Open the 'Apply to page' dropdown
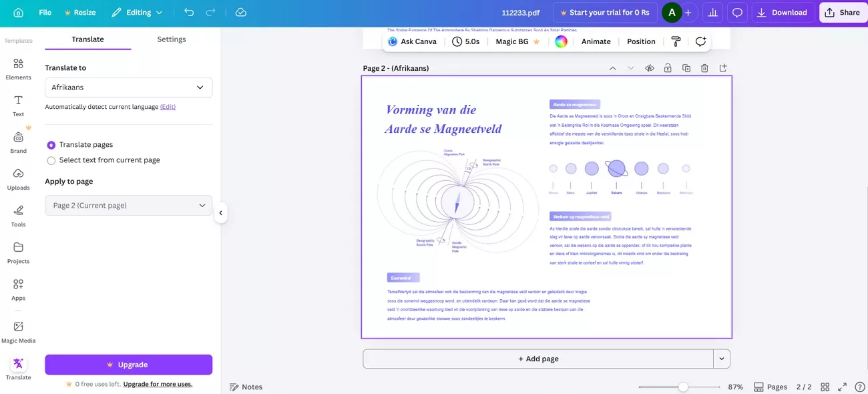This screenshot has width=868, height=394. coord(128,205)
